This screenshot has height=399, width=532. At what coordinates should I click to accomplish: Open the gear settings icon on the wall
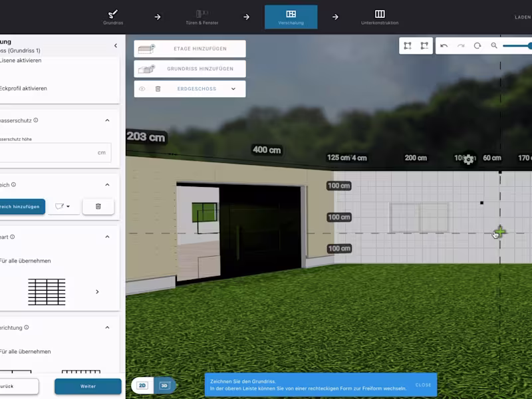click(467, 160)
